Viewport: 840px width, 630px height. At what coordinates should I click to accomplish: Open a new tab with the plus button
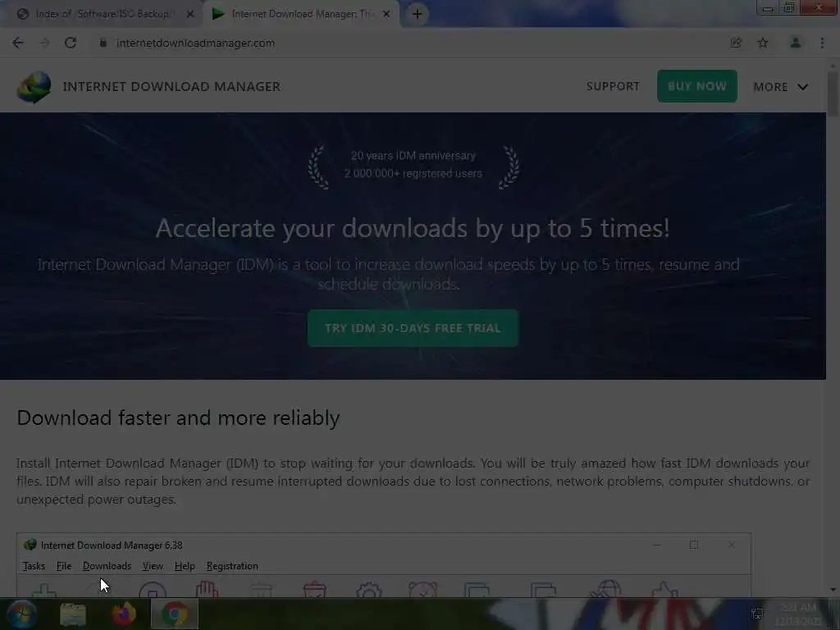(418, 14)
